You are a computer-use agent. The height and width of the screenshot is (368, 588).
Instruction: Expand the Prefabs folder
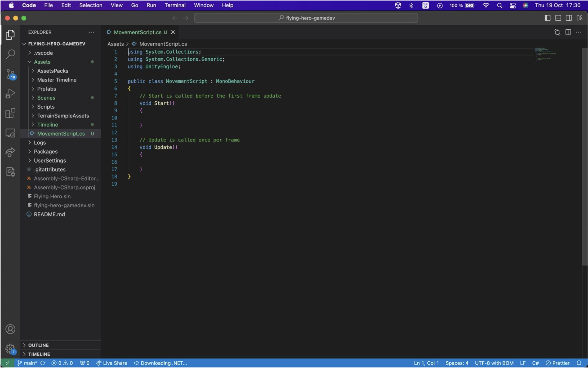pyautogui.click(x=60, y=89)
